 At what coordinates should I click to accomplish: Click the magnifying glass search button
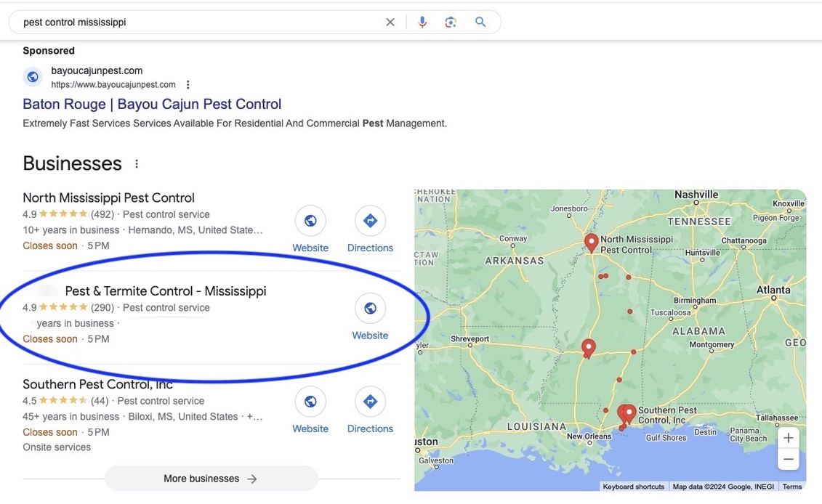coord(480,23)
